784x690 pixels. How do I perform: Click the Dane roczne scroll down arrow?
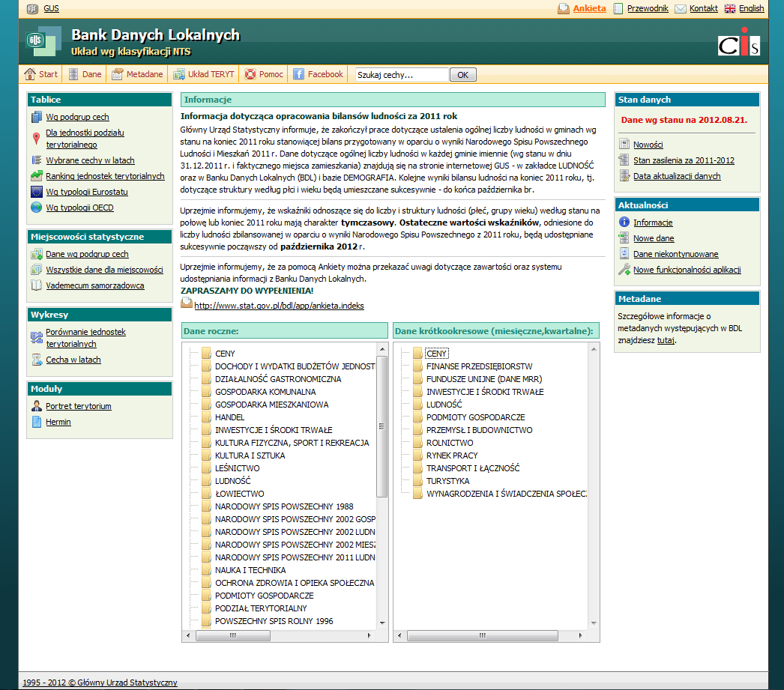pyautogui.click(x=382, y=623)
